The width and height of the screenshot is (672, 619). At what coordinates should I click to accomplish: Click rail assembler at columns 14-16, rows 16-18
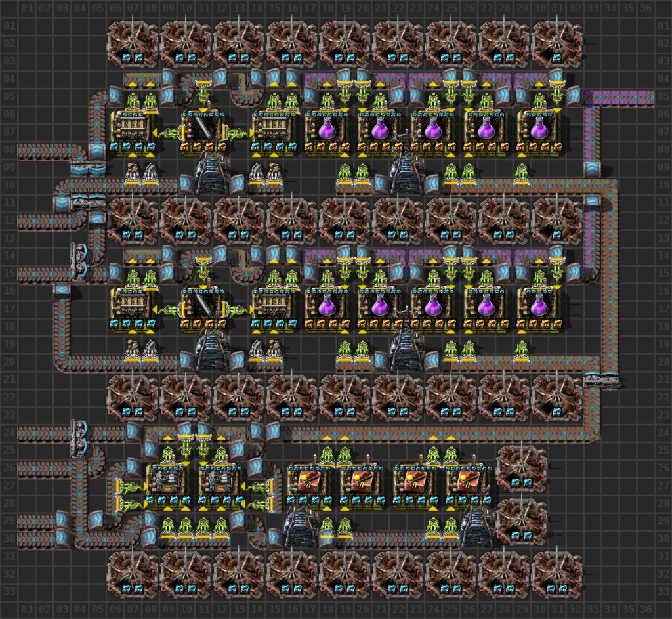pos(274,309)
